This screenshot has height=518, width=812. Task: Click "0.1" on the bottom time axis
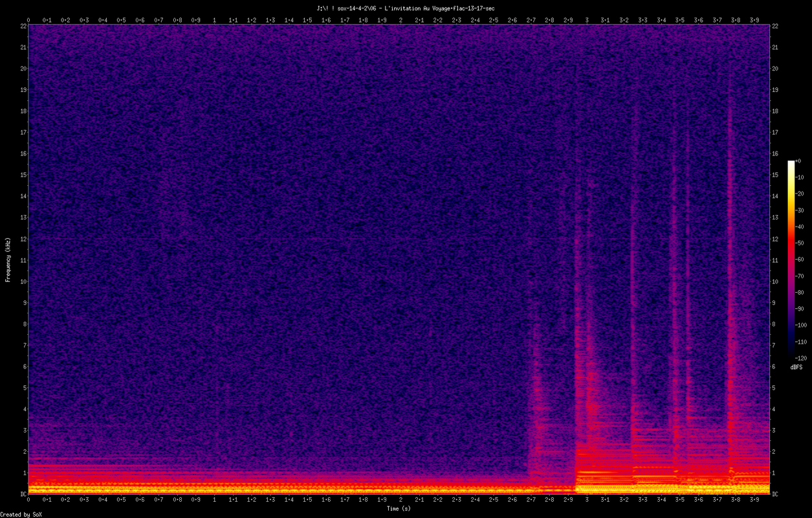47,500
